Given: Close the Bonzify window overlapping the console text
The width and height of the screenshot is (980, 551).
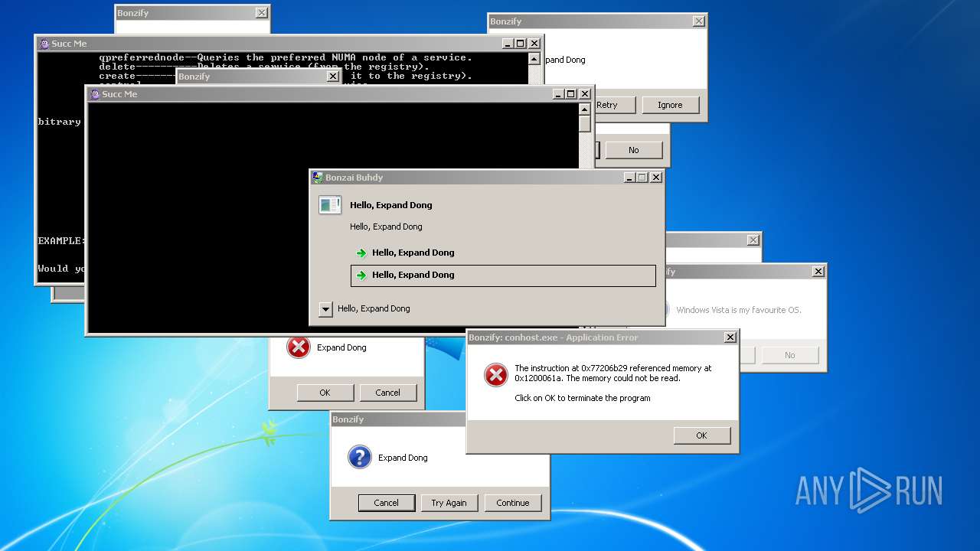Looking at the screenshot, I should [332, 77].
